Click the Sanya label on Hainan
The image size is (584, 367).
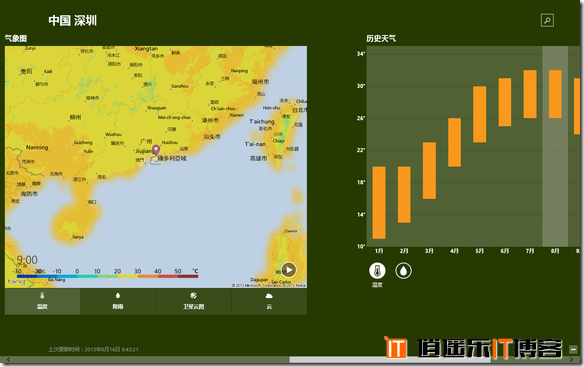click(78, 237)
